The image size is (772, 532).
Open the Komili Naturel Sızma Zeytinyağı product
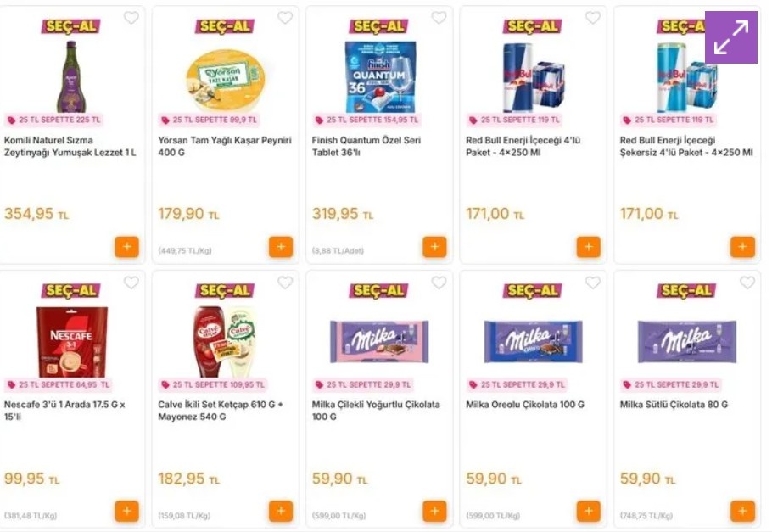pos(70,148)
